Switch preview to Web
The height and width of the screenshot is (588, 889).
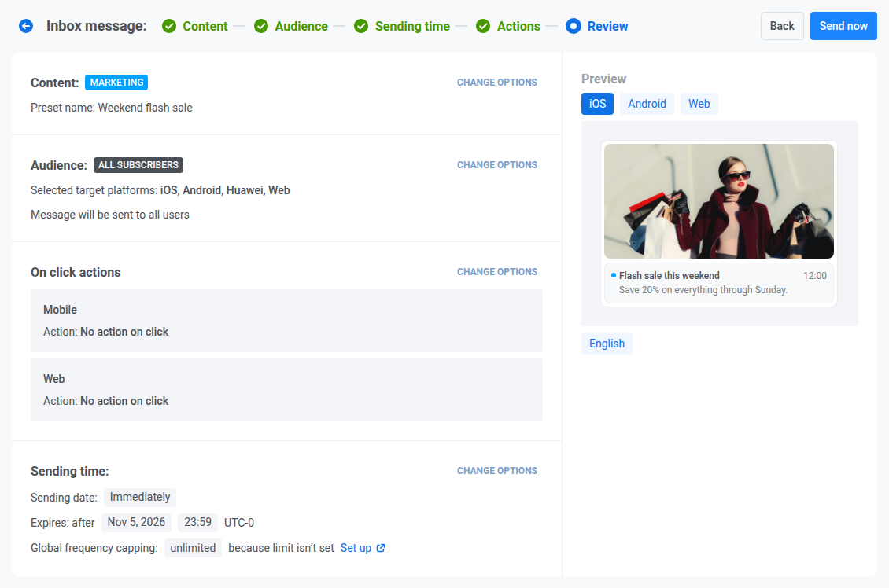(x=699, y=104)
